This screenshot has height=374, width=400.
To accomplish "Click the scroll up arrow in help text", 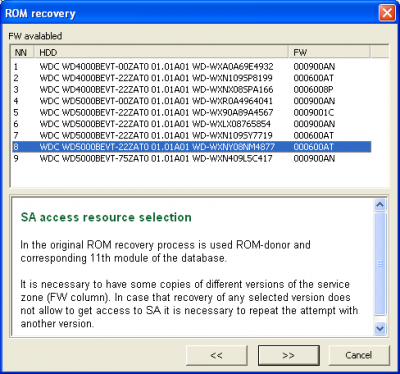I will click(x=380, y=205).
